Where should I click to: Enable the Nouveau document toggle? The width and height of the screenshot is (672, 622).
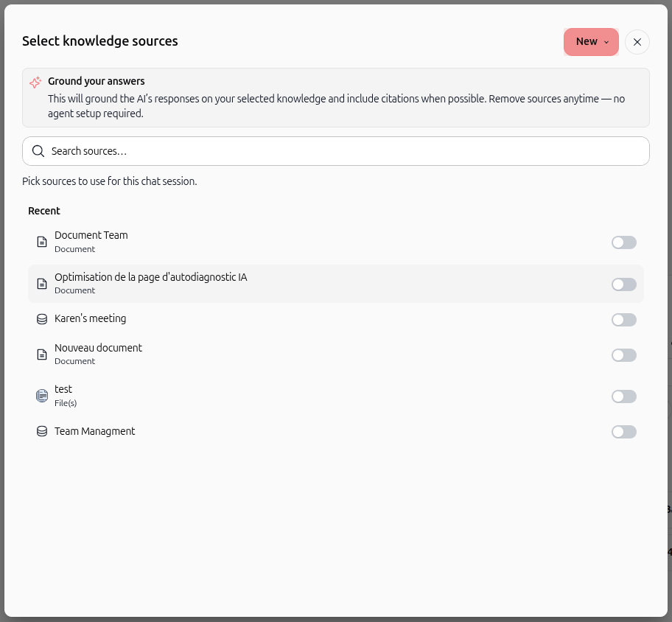click(623, 355)
